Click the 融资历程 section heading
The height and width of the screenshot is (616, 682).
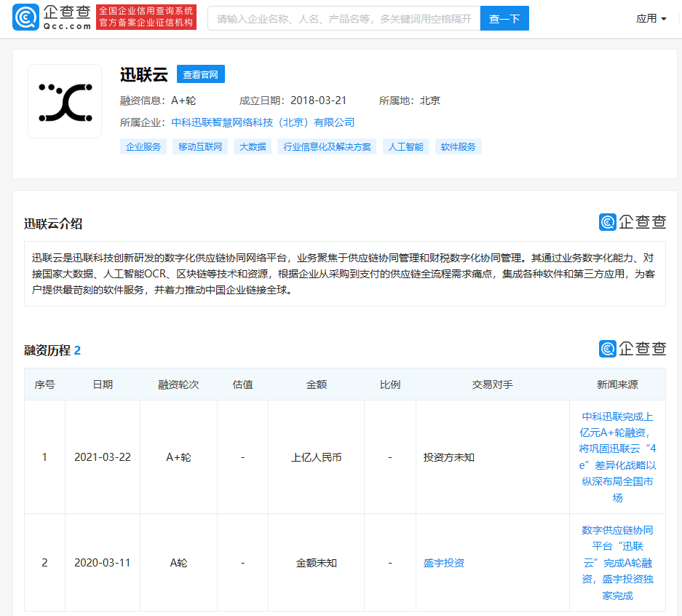coord(52,350)
